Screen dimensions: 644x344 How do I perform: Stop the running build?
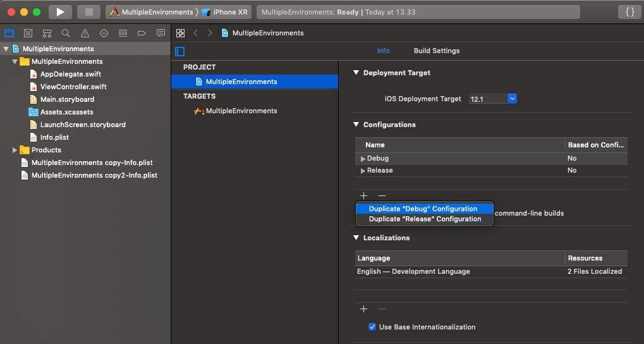tap(88, 12)
